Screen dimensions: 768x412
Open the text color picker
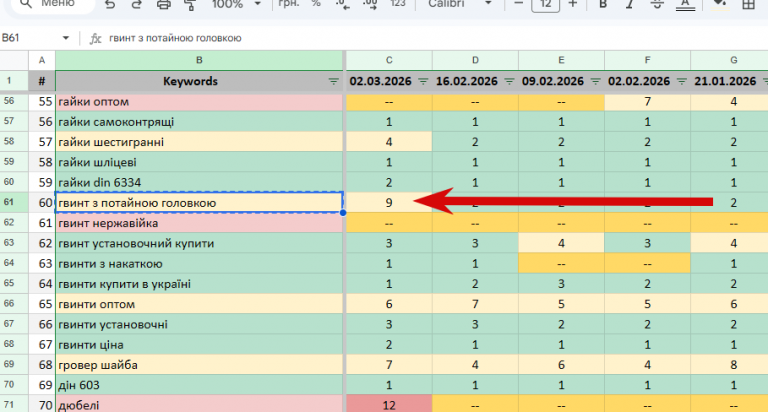tap(685, 5)
